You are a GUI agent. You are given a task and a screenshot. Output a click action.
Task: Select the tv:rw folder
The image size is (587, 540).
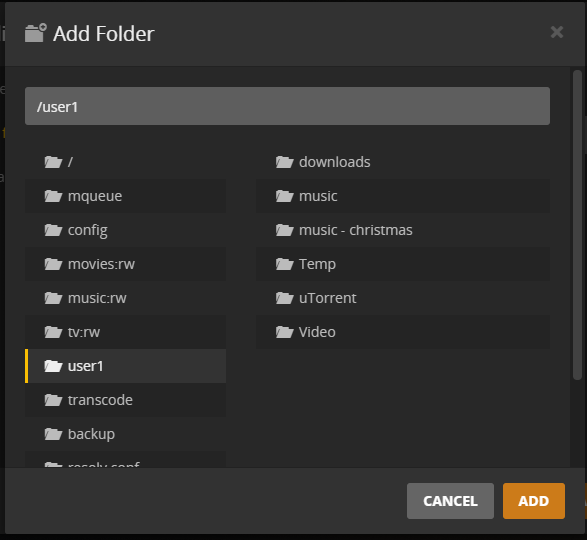(84, 332)
